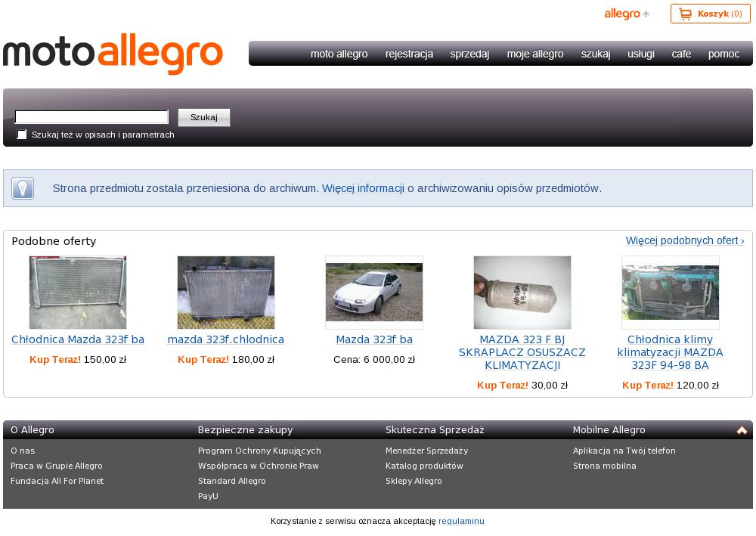Click the Podobne oferty heading
The image size is (756, 536).
pos(54,241)
